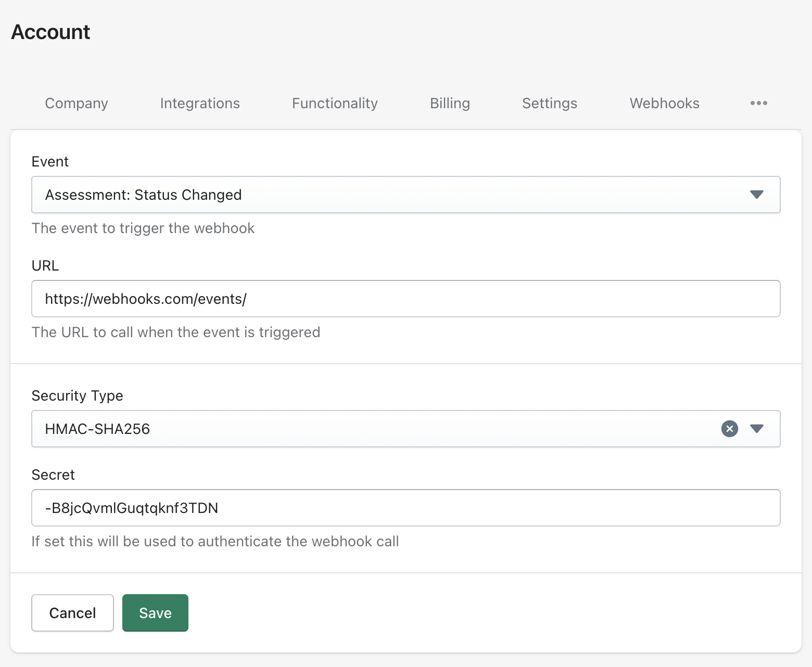The image size is (812, 667).
Task: Show more tabs via ellipsis icon
Action: (x=758, y=104)
